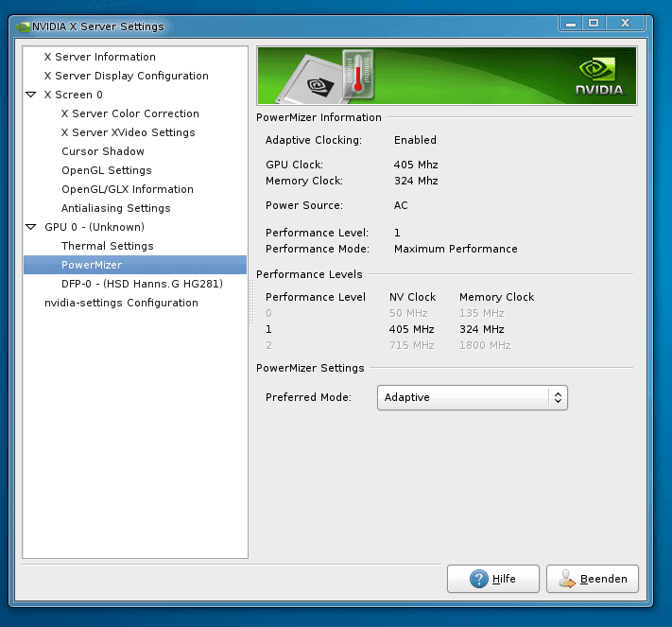
Task: Click the pane divider handle beside the tree
Action: [251, 303]
